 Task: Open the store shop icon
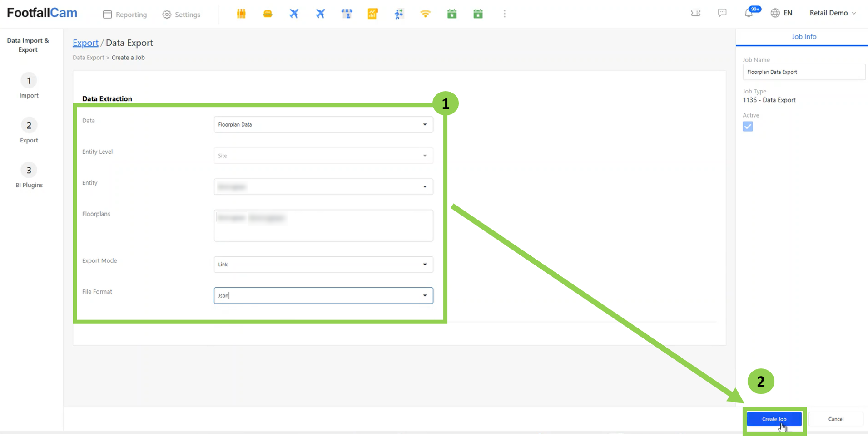coord(347,14)
